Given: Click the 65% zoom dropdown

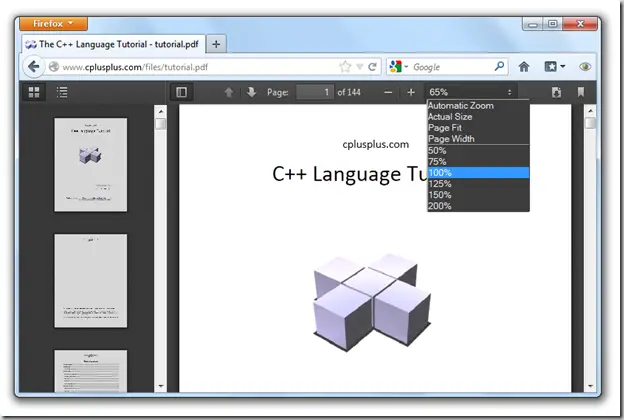Looking at the screenshot, I should click(471, 92).
